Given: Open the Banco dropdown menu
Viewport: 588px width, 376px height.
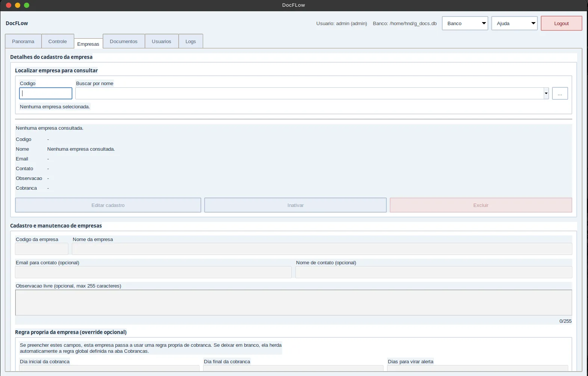Looking at the screenshot, I should [x=465, y=23].
